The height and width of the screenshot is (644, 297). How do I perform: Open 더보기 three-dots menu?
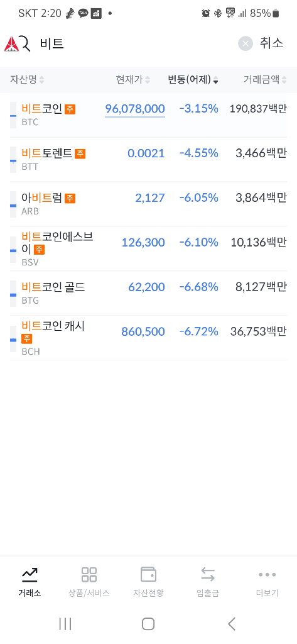(267, 575)
